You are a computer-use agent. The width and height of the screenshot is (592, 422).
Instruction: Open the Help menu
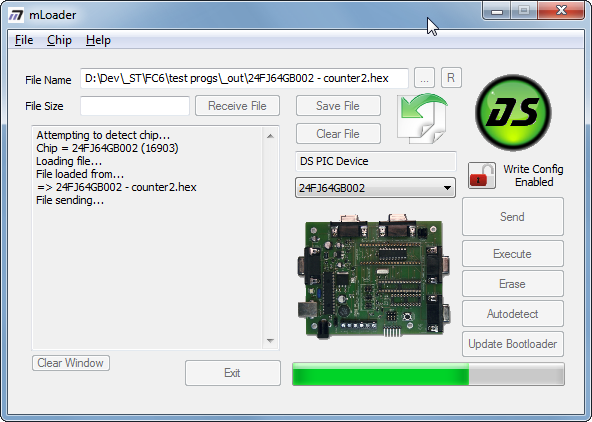98,40
